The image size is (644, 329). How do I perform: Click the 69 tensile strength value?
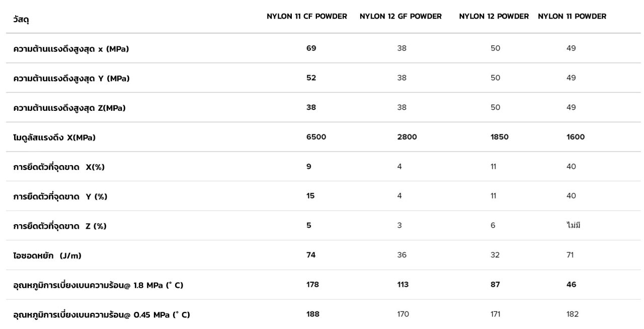(311, 48)
